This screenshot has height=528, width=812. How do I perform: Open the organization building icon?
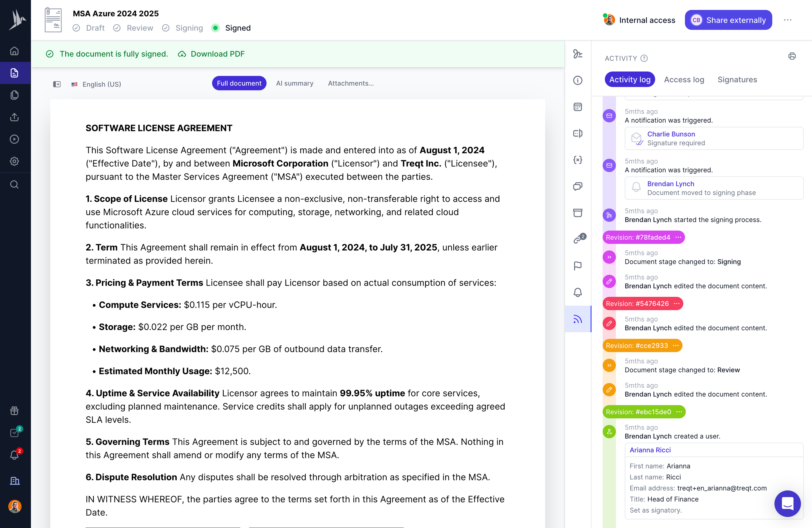14,481
